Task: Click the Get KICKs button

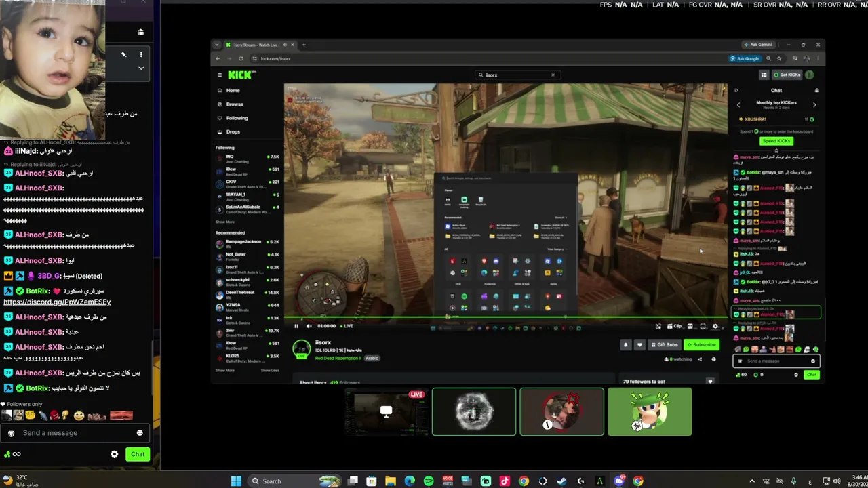Action: pyautogui.click(x=787, y=75)
